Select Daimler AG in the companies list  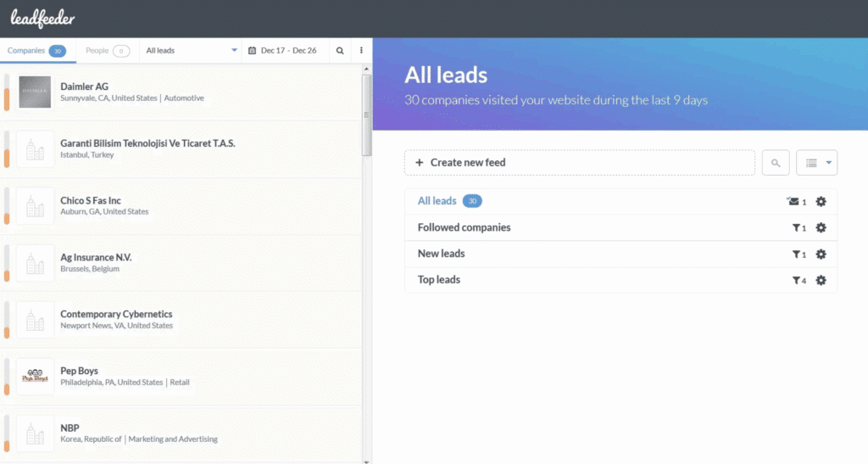85,87
